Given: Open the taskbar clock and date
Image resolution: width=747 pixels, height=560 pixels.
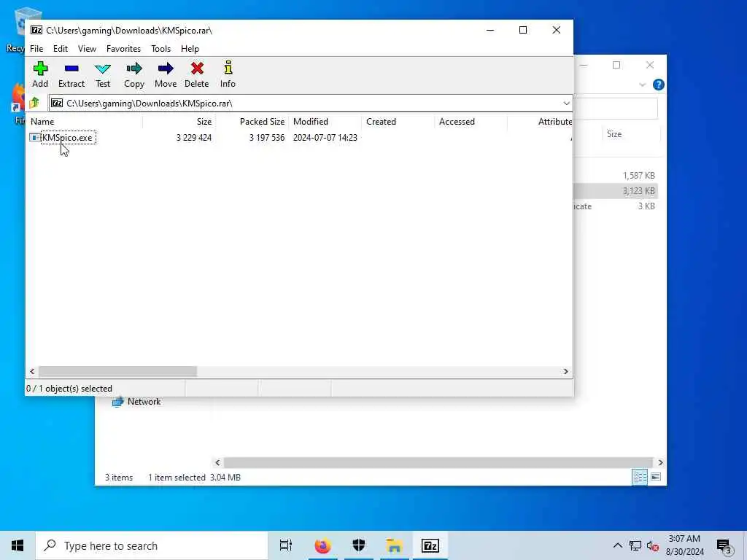Looking at the screenshot, I should [684, 545].
